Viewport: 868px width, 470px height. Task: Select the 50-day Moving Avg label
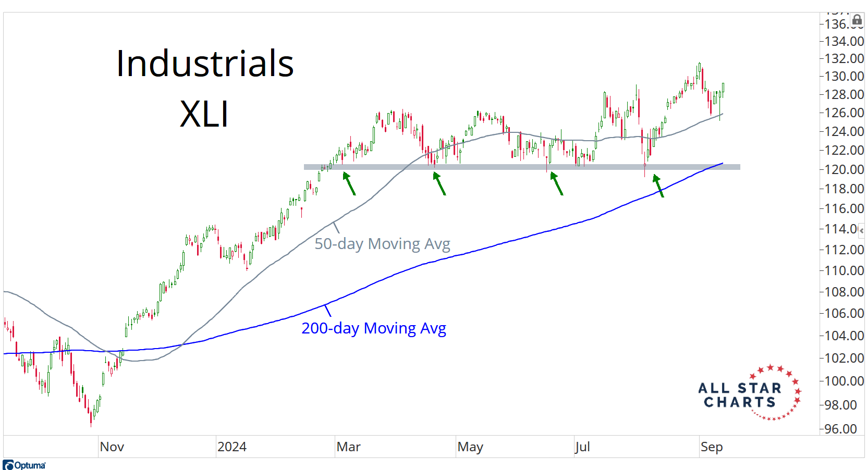pos(382,244)
